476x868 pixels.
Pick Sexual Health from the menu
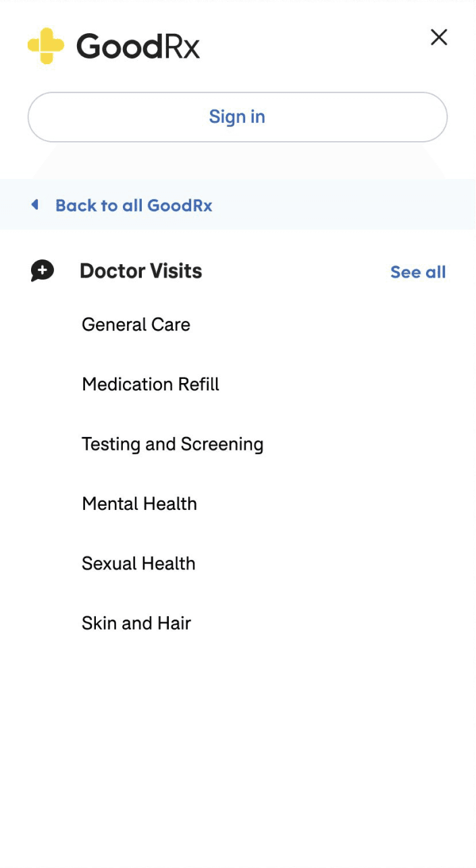138,563
